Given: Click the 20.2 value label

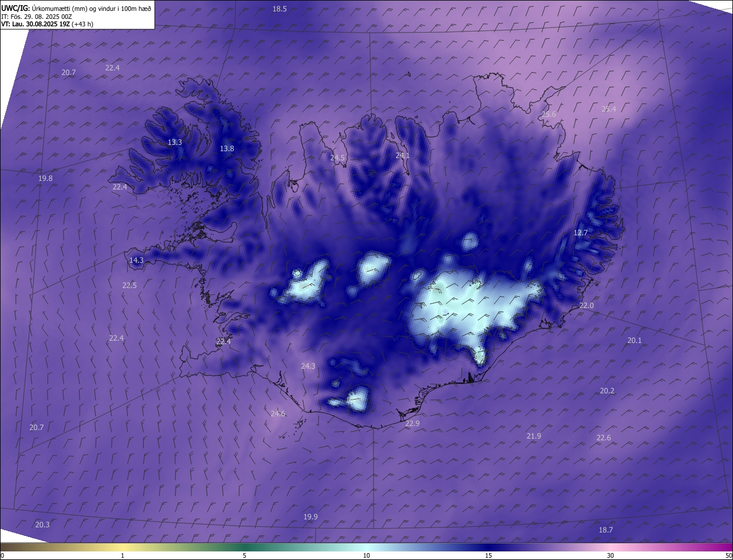Looking at the screenshot, I should tap(607, 391).
